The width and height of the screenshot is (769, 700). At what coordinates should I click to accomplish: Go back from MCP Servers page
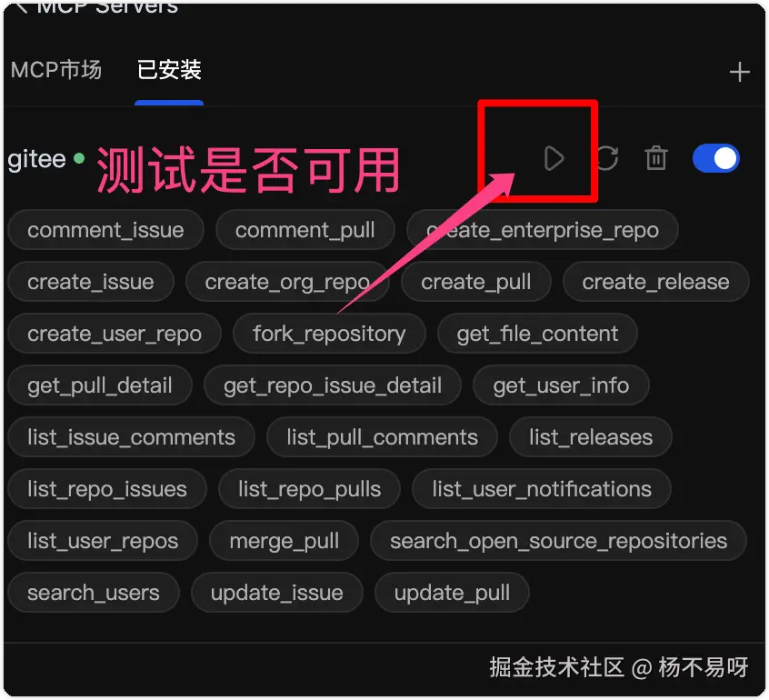(x=22, y=8)
